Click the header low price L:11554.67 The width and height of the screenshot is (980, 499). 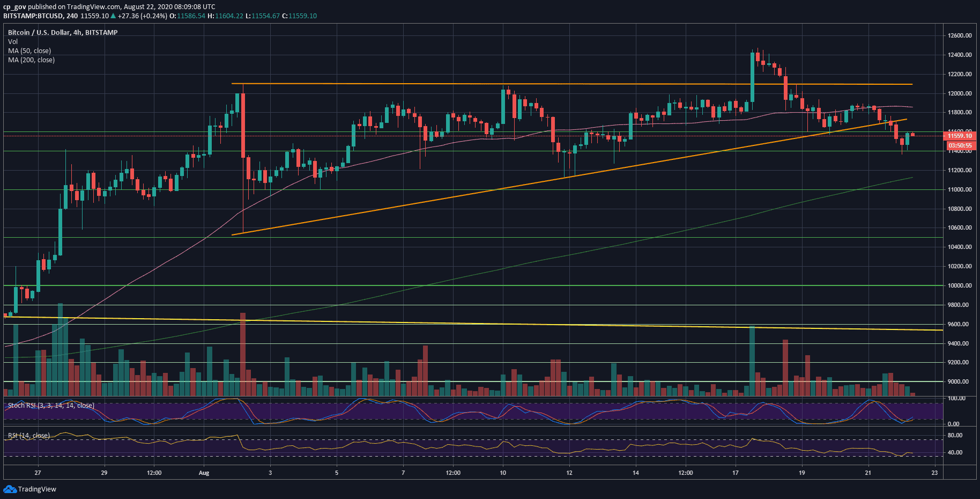coord(263,16)
